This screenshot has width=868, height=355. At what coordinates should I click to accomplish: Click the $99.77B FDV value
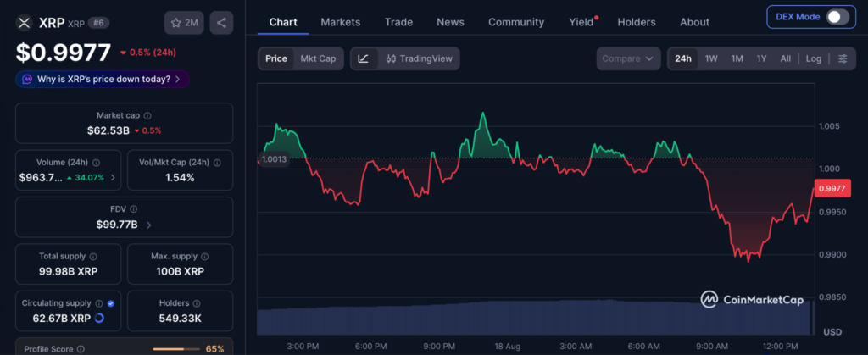(x=115, y=225)
